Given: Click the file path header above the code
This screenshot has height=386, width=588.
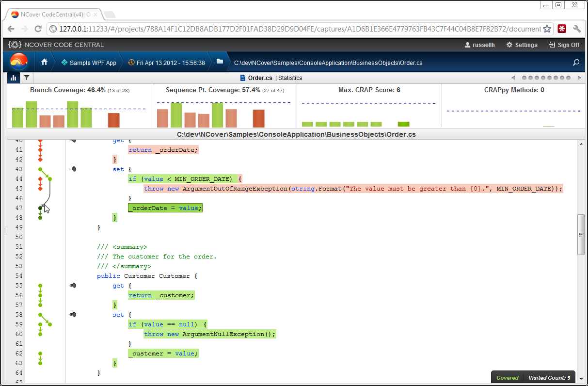Looking at the screenshot, I should tap(296, 134).
